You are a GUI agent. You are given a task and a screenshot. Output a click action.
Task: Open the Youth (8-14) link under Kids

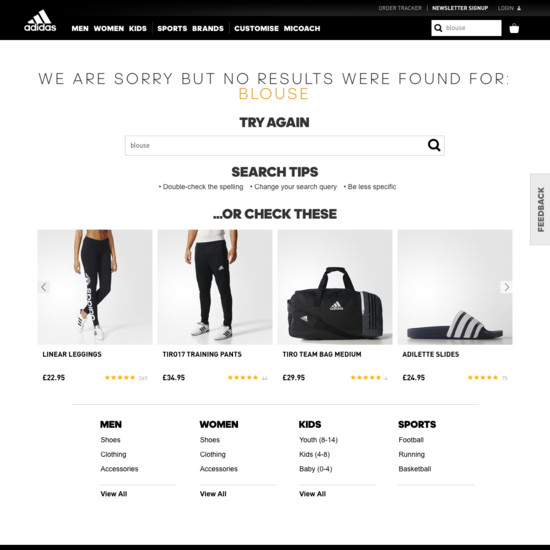318,440
